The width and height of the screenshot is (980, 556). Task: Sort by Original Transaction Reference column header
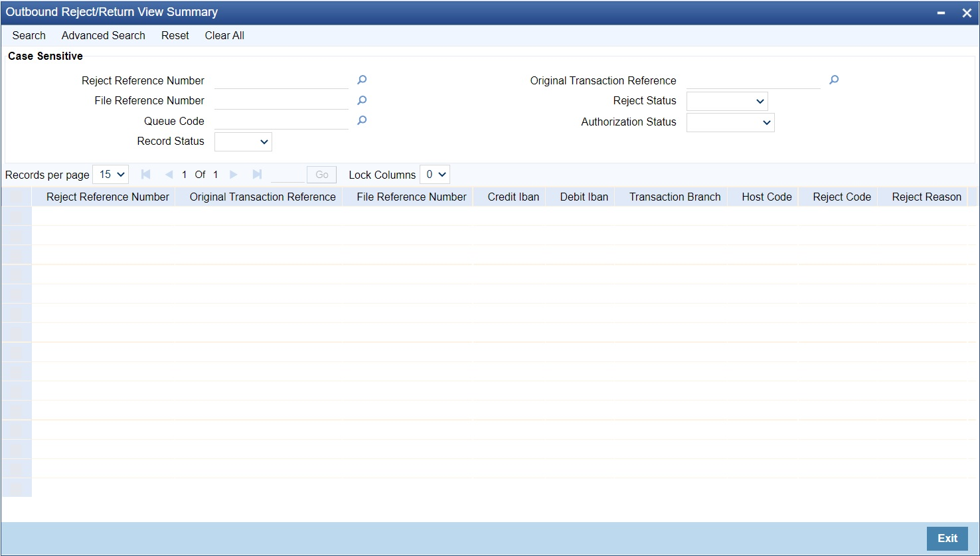coord(263,197)
